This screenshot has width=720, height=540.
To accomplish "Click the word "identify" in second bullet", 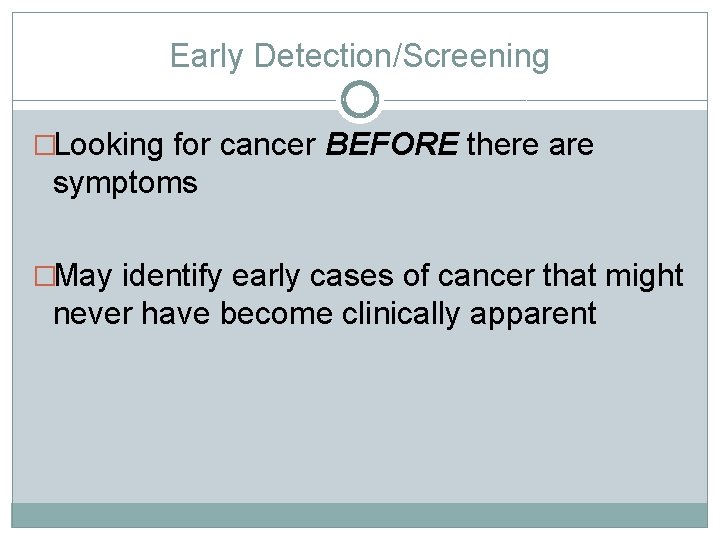I will click(172, 276).
